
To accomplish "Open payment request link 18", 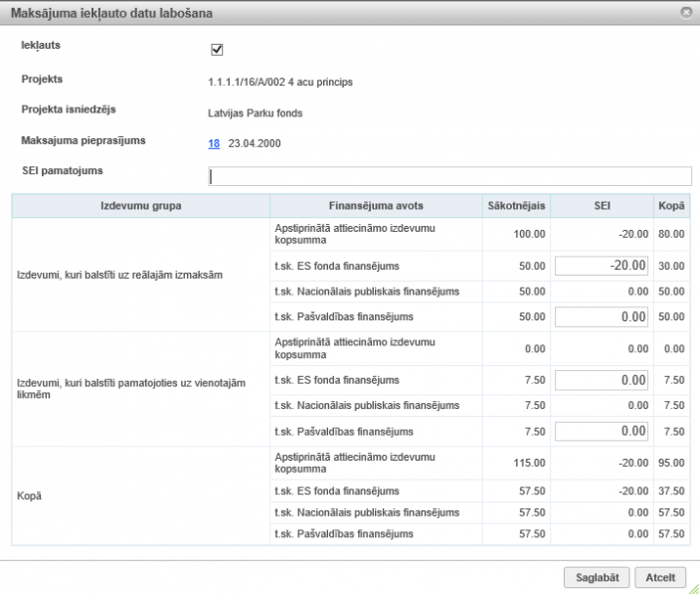I will 214,143.
